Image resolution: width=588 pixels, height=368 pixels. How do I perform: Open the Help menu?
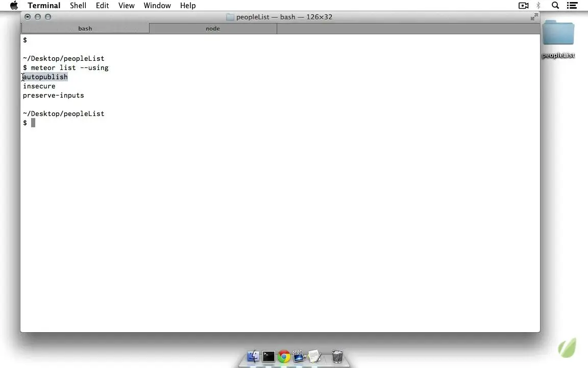pyautogui.click(x=188, y=5)
